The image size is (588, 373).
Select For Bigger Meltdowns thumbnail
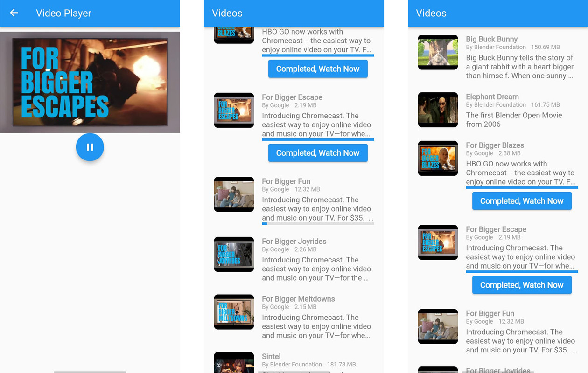(234, 312)
